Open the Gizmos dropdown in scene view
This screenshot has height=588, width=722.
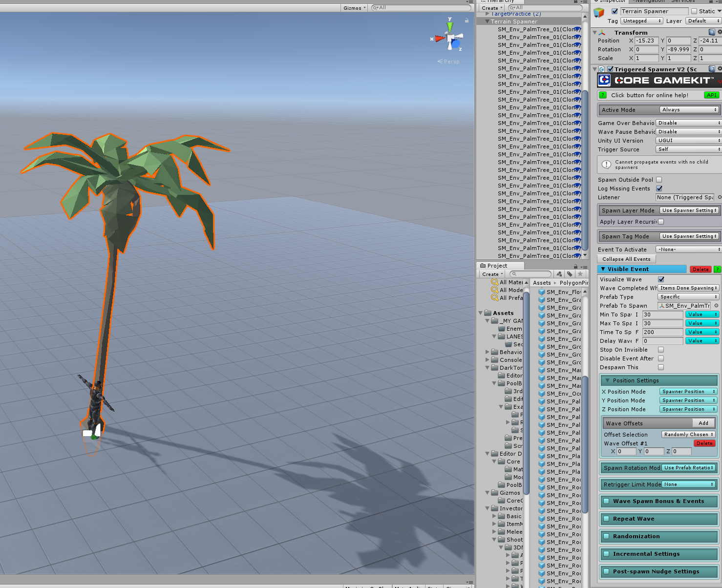(x=354, y=8)
